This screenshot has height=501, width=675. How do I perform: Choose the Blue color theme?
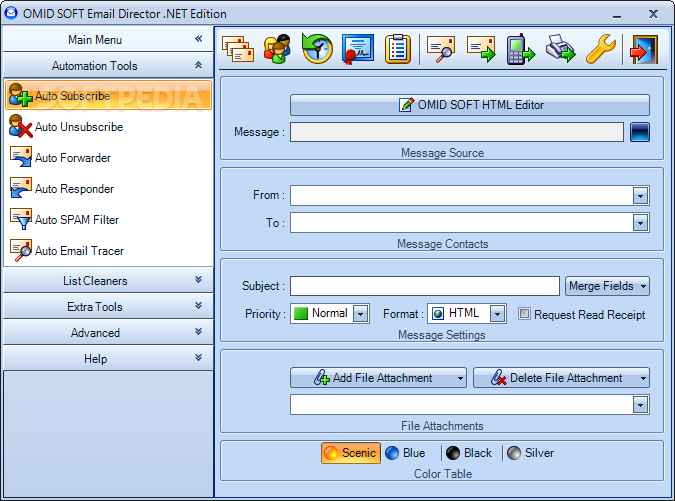(405, 453)
